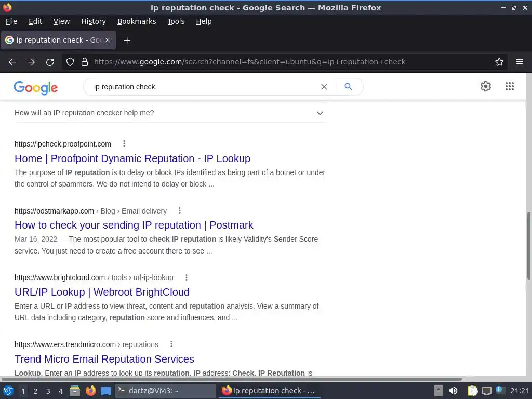Viewport: 532px width, 399px height.
Task: Switch to workspace 2 in taskbar
Action: point(36,391)
